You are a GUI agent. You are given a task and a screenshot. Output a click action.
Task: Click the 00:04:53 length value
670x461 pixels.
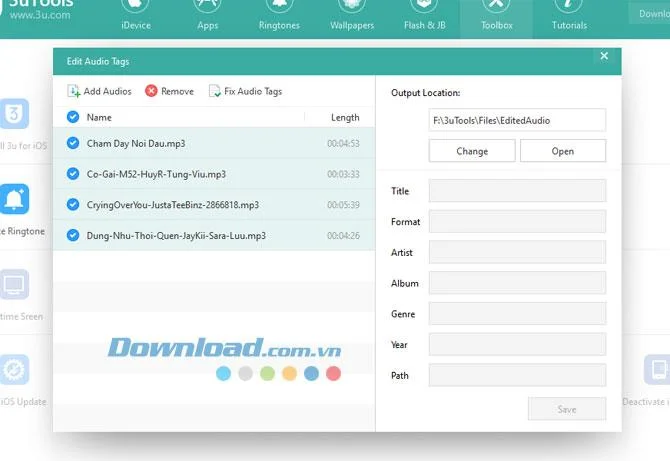point(344,144)
